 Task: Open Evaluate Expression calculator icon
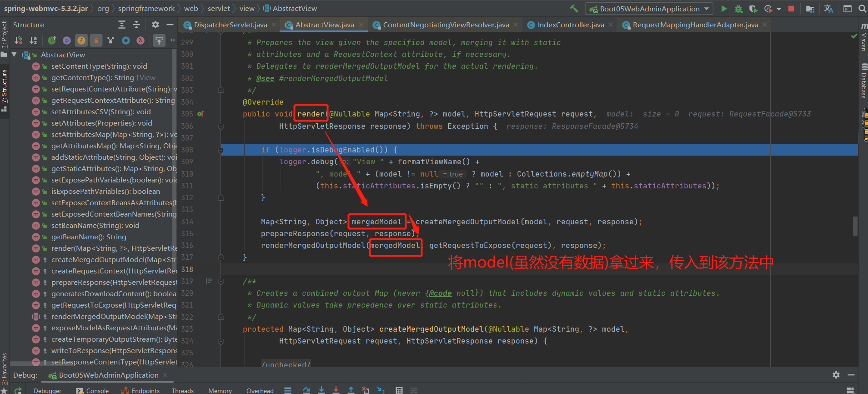click(x=399, y=390)
